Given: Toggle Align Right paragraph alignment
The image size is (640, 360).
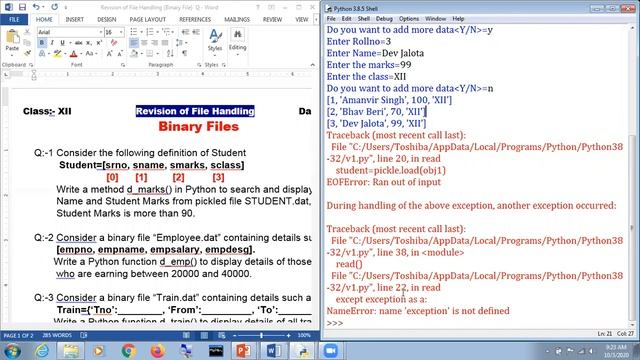Looking at the screenshot, I should click(155, 43).
